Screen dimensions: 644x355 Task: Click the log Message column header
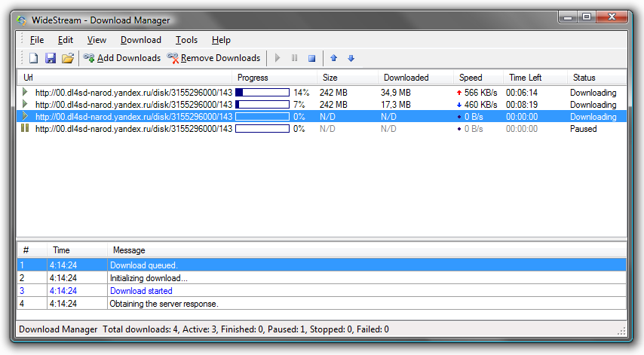(x=366, y=250)
